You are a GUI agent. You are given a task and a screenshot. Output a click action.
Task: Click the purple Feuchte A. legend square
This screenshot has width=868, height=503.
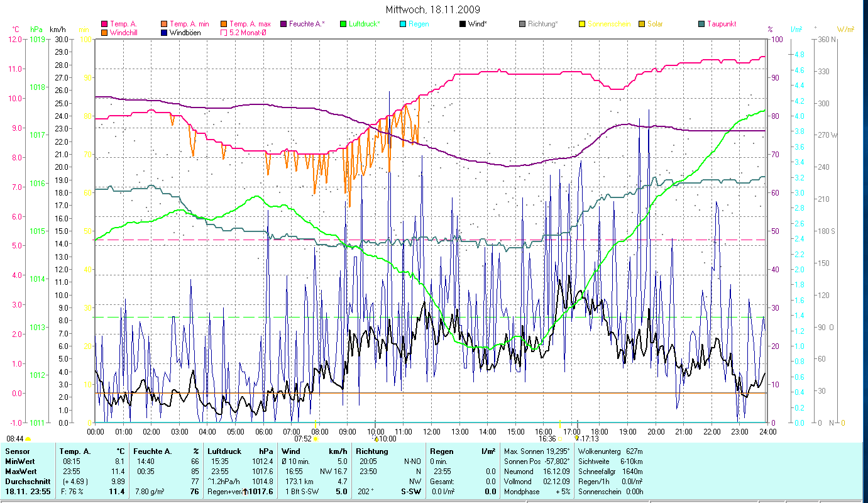coord(284,24)
